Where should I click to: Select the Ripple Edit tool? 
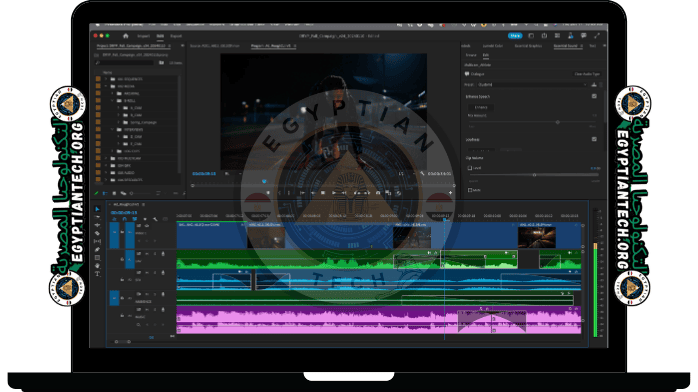tap(97, 225)
